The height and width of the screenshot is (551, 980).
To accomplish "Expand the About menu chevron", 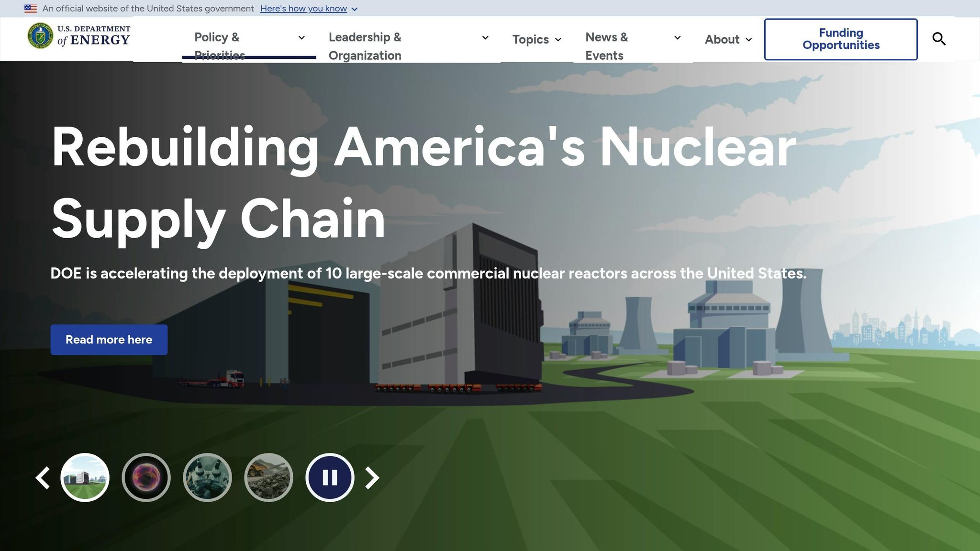I will click(x=749, y=40).
